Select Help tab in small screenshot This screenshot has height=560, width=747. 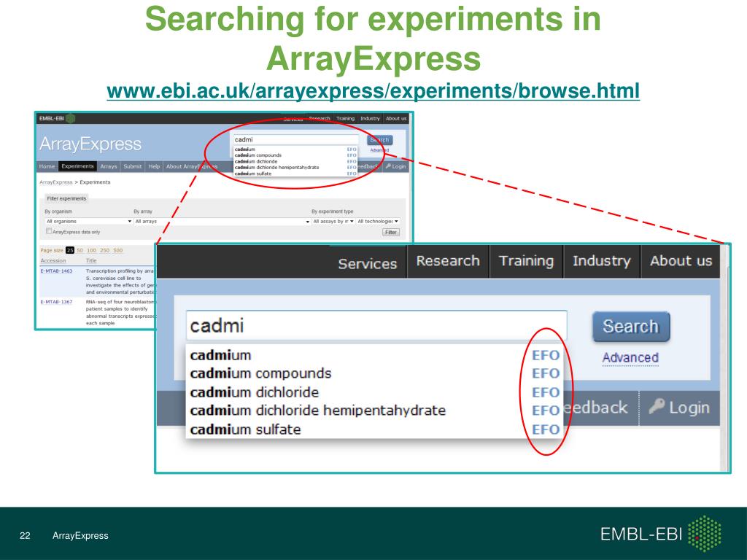pyautogui.click(x=154, y=166)
